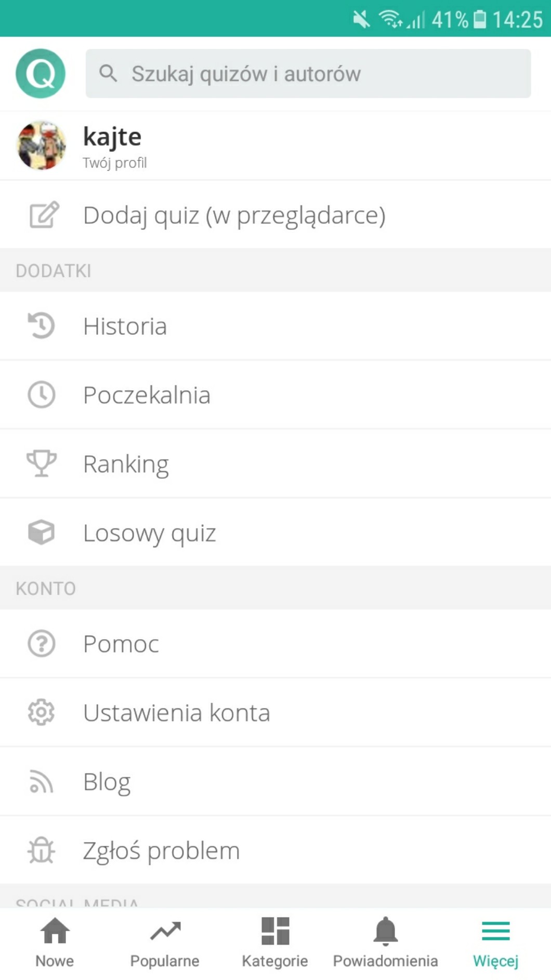Screen dimensions: 551x980
Task: Tap the Poczekalnia clock icon
Action: pyautogui.click(x=41, y=394)
